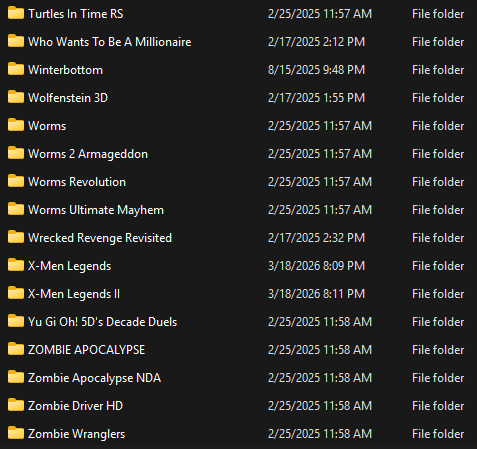Click the Wolfenstein 3D folder name
Viewport: 477px width, 449px height.
[x=68, y=98]
